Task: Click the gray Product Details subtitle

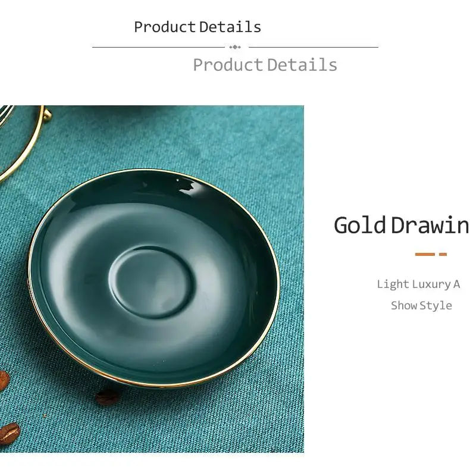Action: point(265,65)
